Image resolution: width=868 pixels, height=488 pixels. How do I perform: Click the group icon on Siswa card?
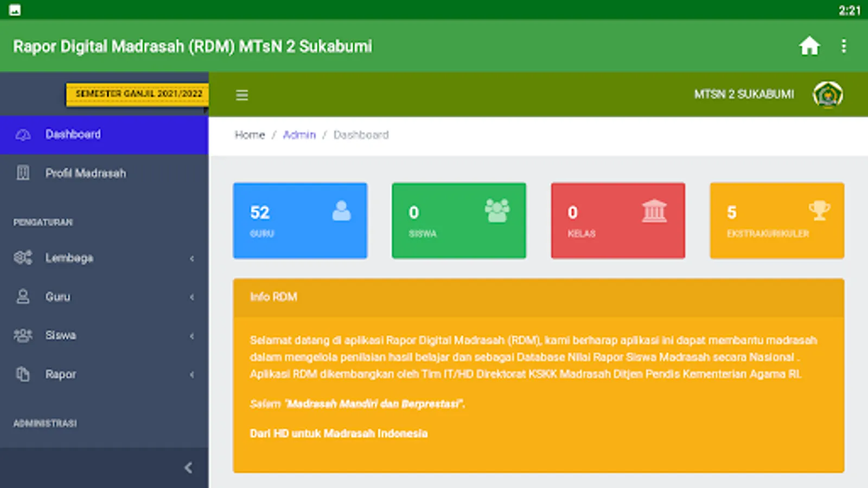[497, 210]
